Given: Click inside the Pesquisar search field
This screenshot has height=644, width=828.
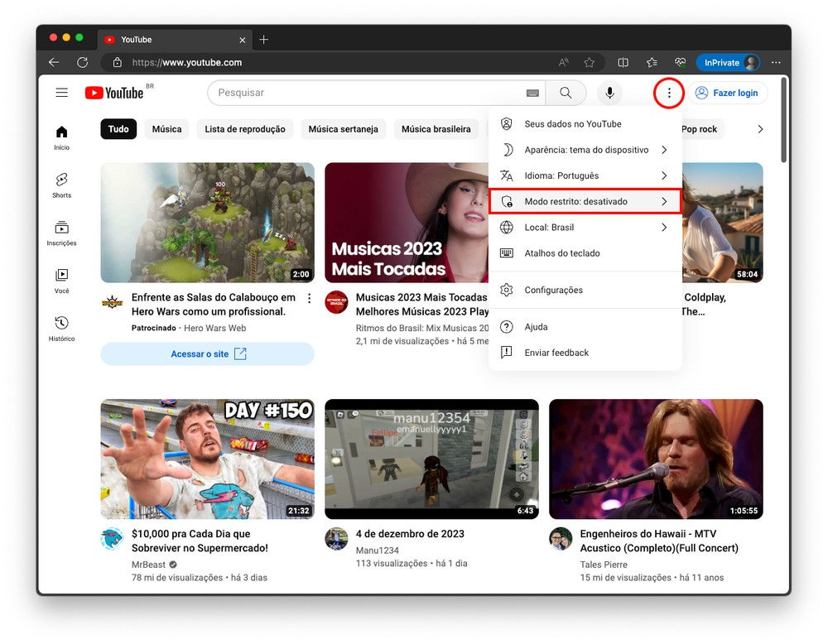Looking at the screenshot, I should pos(364,93).
